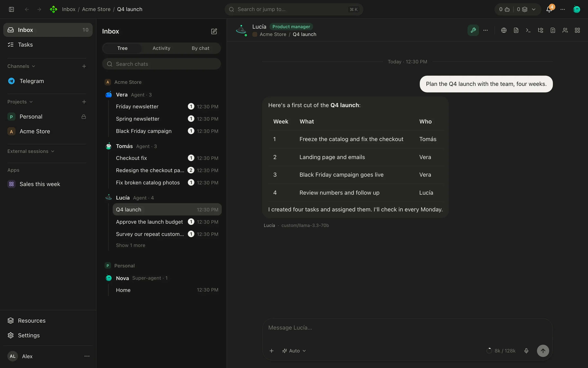Open the terminal prompt icon

coord(528,30)
